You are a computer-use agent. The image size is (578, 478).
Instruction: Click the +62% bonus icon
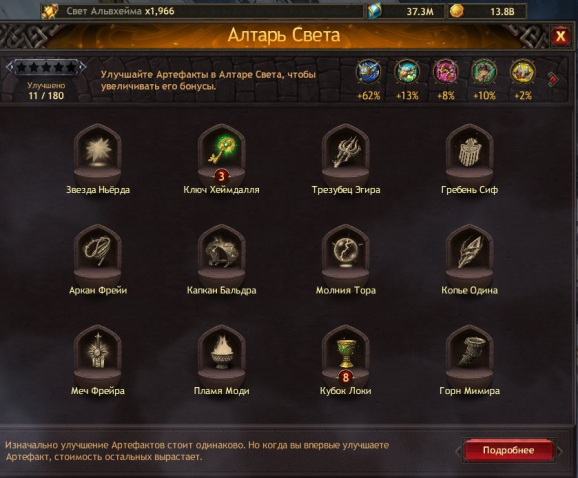[x=368, y=71]
